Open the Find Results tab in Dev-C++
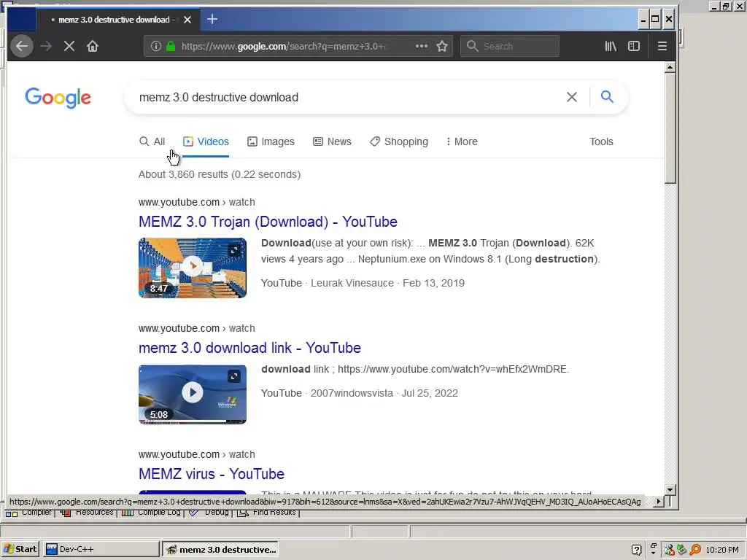 pos(267,513)
